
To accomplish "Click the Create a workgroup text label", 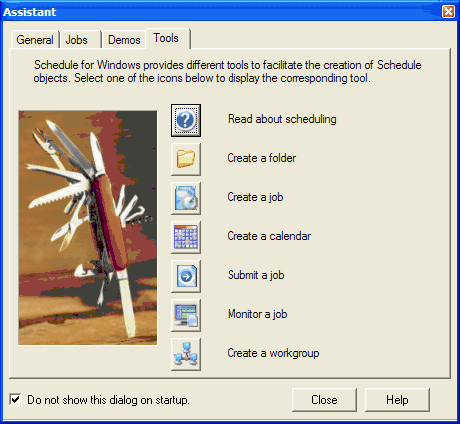I will [273, 353].
